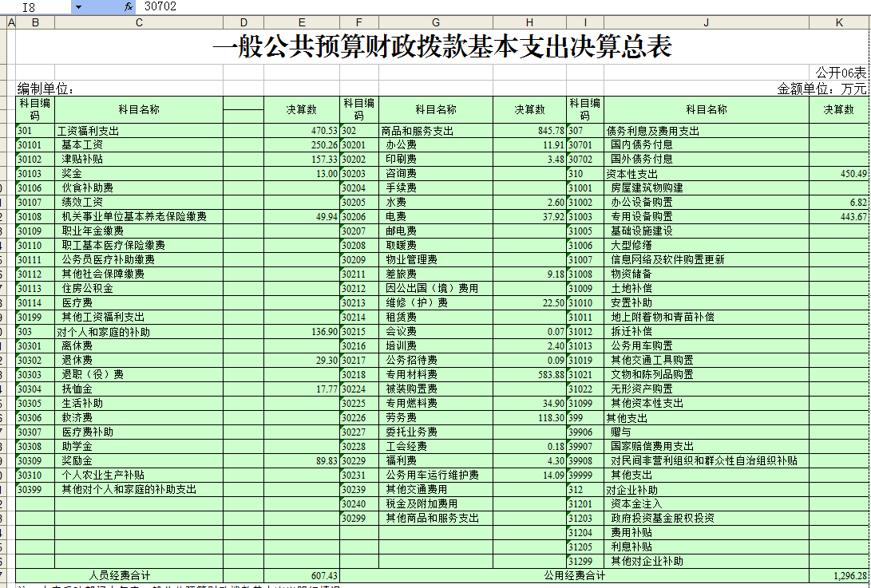
Task: Click the 公用经费合计 label cell
Action: pyautogui.click(x=574, y=575)
